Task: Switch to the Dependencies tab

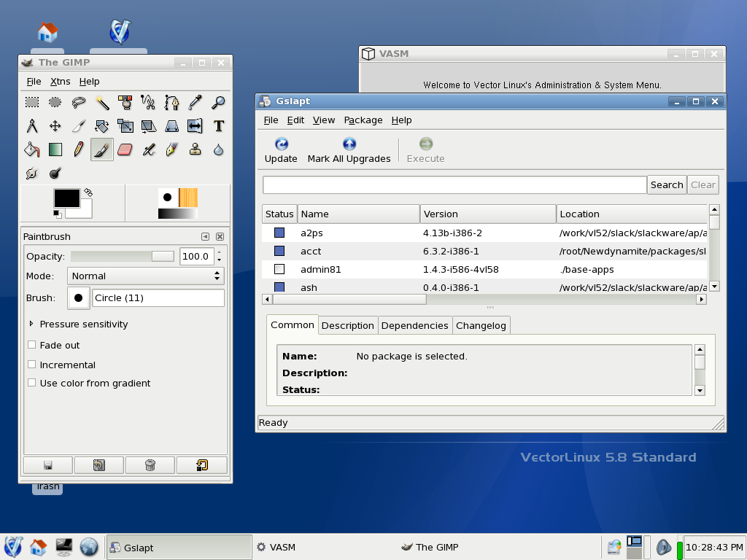Action: [414, 325]
